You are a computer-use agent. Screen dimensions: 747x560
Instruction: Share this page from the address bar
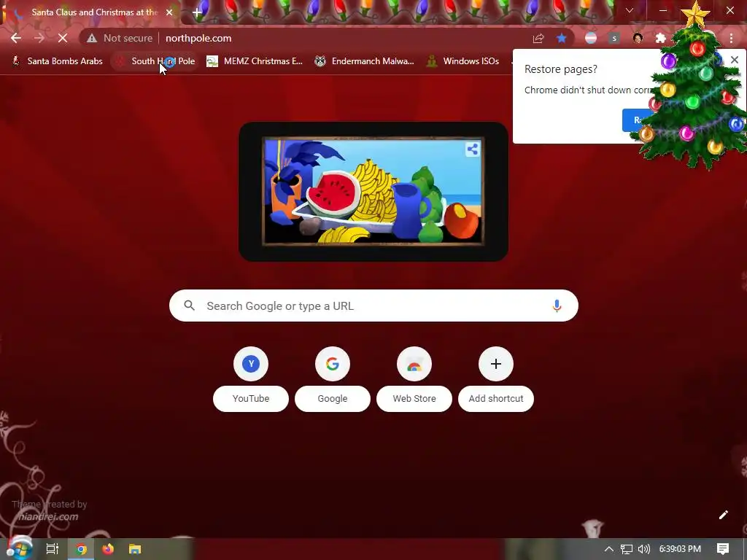point(538,38)
